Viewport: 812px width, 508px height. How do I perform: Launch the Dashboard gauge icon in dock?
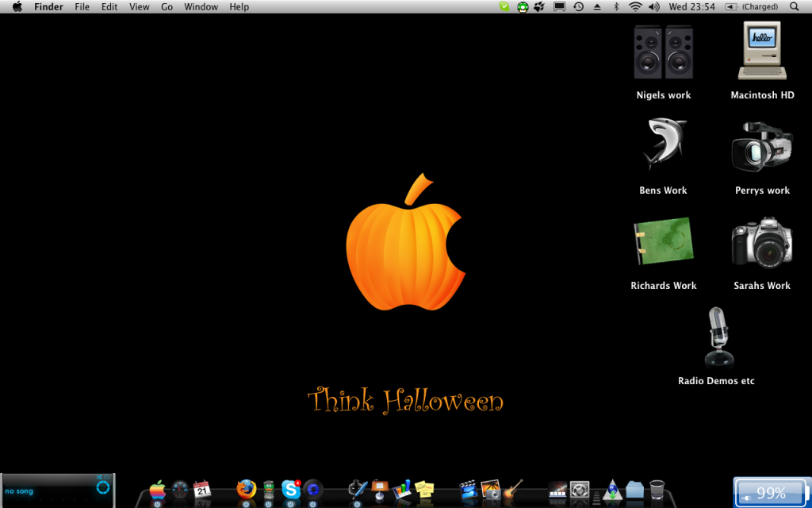(180, 490)
